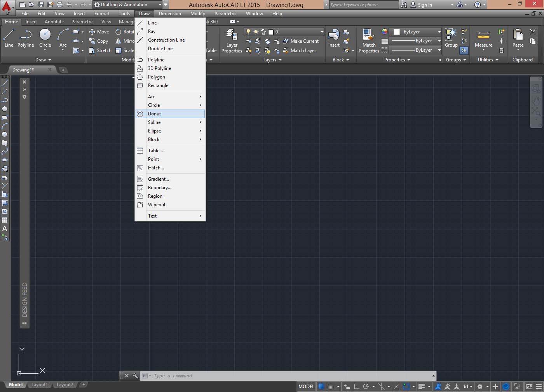Image resolution: width=544 pixels, height=392 pixels.
Task: Pick the Arc tool in the ribbon
Action: (63, 38)
